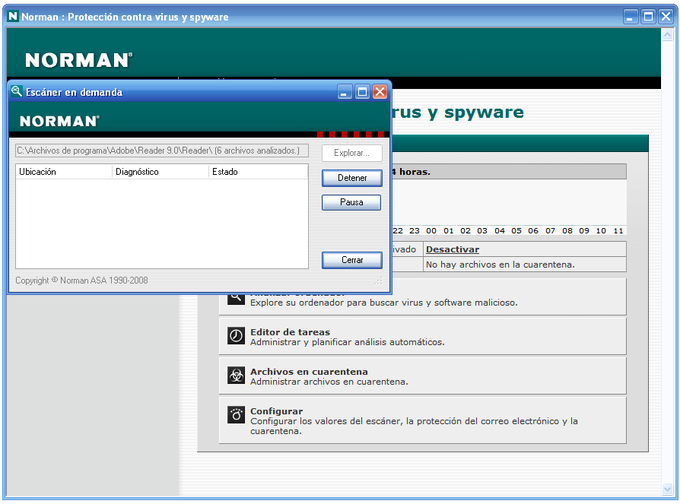Open Editor de tareas heading

coord(290,332)
